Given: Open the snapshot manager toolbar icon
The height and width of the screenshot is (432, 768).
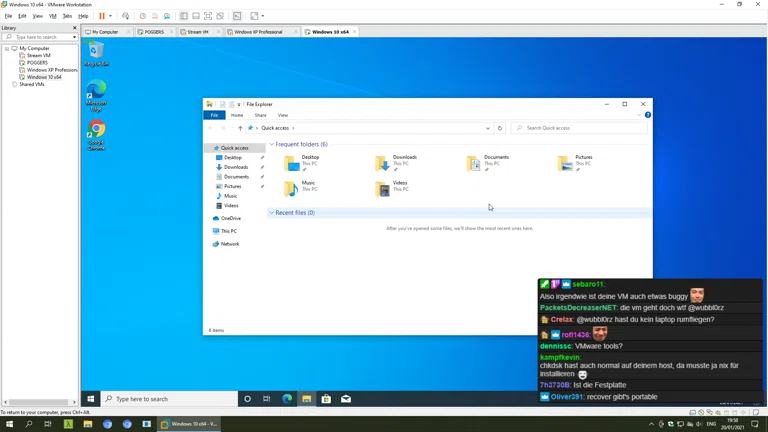Looking at the screenshot, I should click(x=166, y=16).
